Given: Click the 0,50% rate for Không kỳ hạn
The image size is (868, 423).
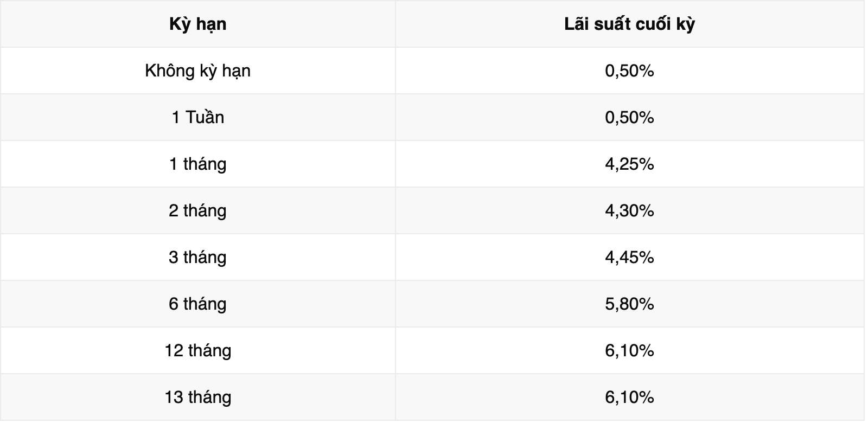Looking at the screenshot, I should [629, 71].
